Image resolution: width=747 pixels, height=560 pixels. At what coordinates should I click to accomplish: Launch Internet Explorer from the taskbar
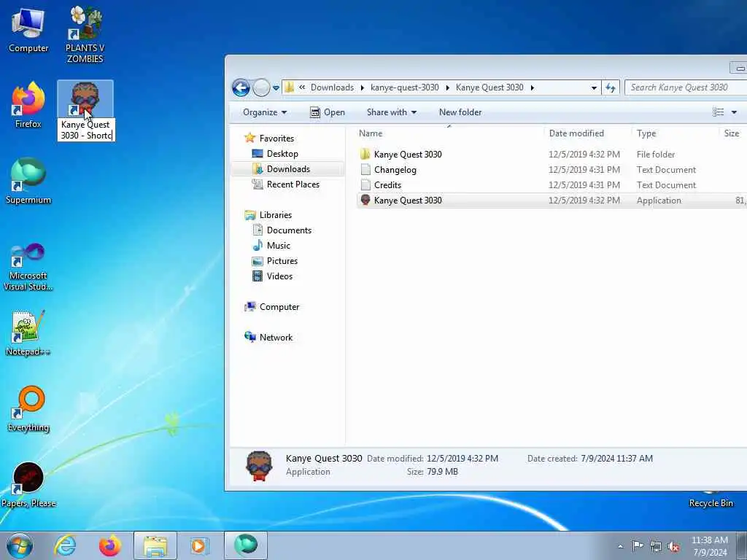(65, 545)
